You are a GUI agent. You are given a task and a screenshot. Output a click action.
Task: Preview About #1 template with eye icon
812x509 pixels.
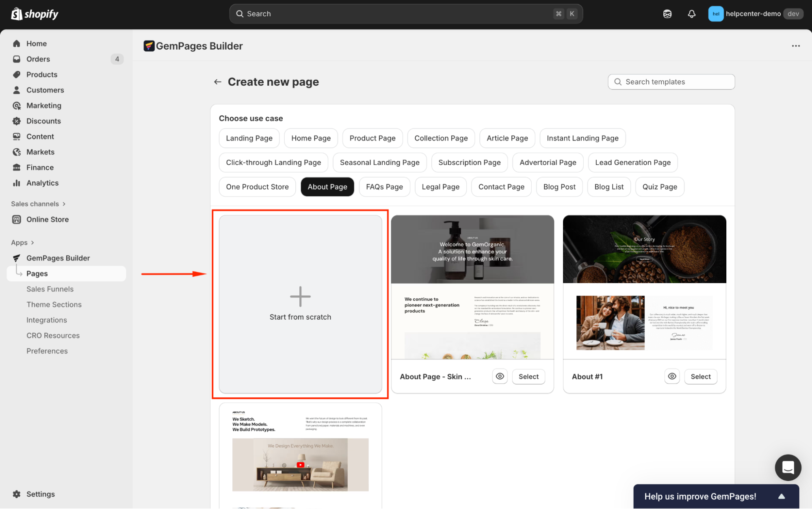pos(672,376)
